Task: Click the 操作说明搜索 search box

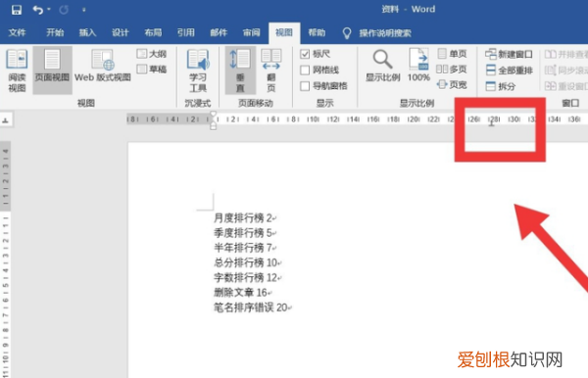Action: click(385, 33)
